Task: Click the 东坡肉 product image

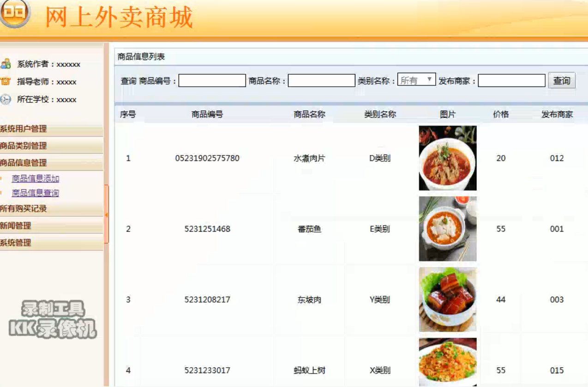Action: 447,299
